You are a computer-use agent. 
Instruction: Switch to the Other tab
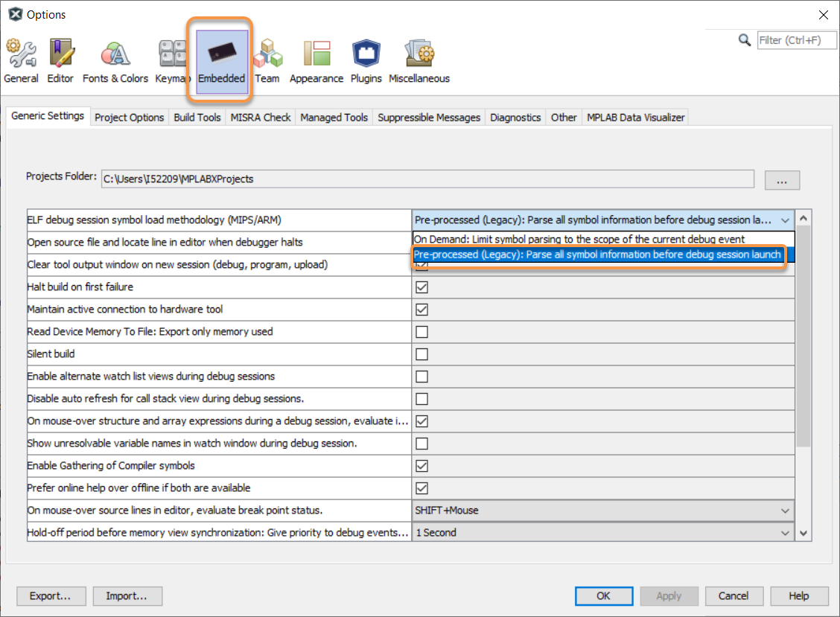coord(564,118)
